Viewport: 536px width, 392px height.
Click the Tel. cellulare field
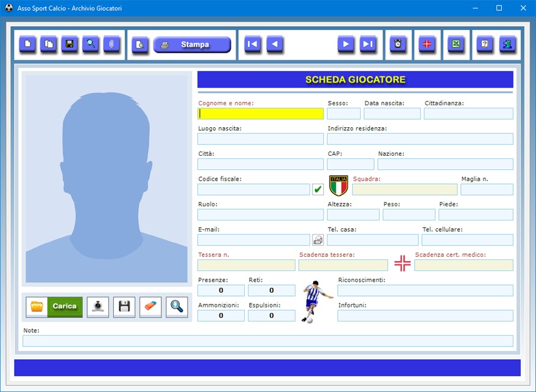(467, 240)
